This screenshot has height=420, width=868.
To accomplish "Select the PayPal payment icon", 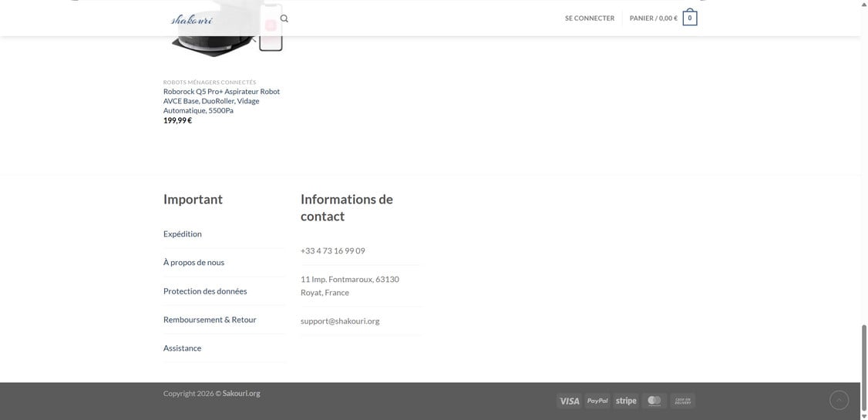I will 597,401.
